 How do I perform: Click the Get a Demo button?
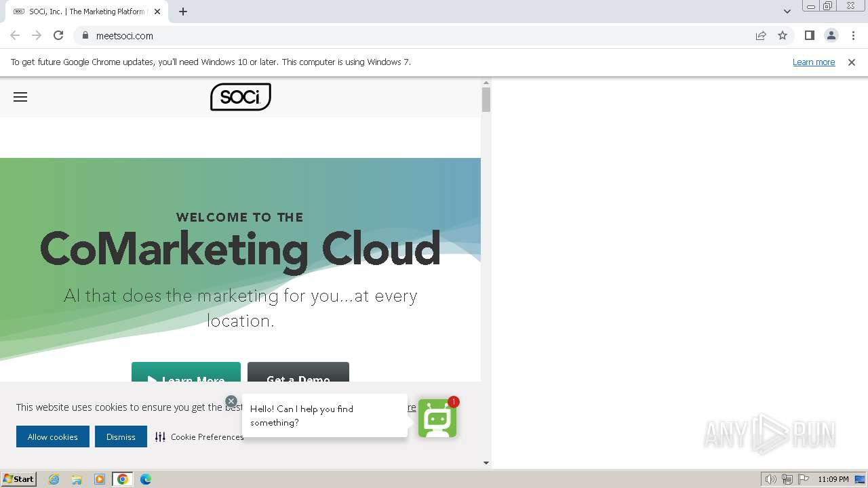point(298,372)
